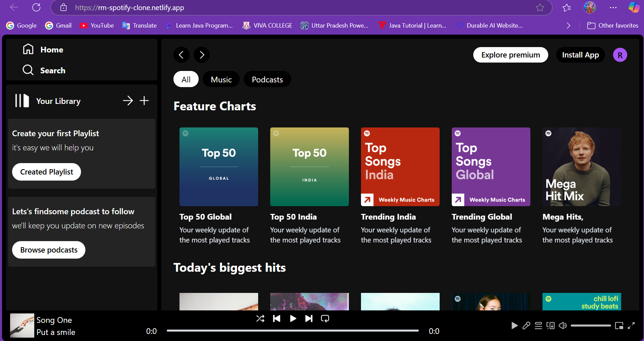The width and height of the screenshot is (644, 341).
Task: Expand Your Library with the arrow
Action: pyautogui.click(x=128, y=101)
